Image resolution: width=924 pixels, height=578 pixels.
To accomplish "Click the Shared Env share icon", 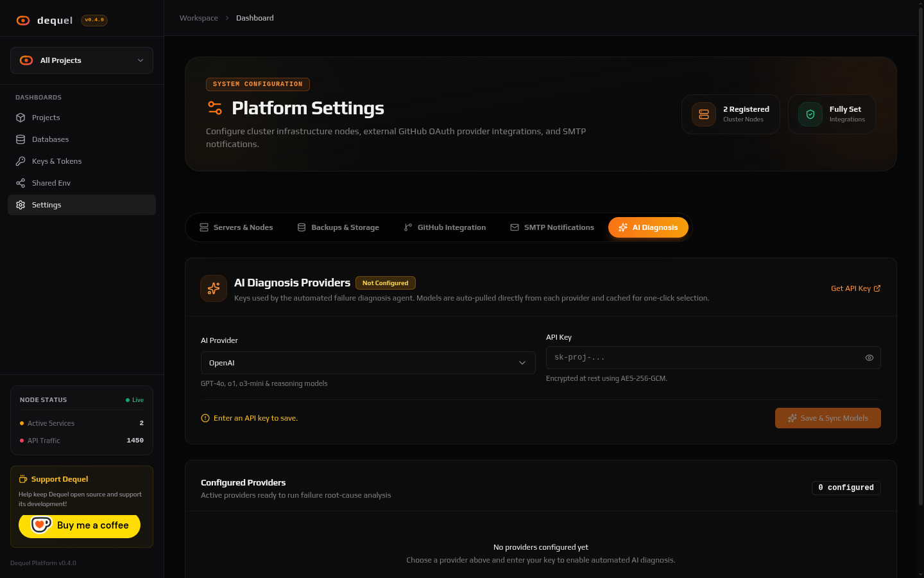I will 21,183.
